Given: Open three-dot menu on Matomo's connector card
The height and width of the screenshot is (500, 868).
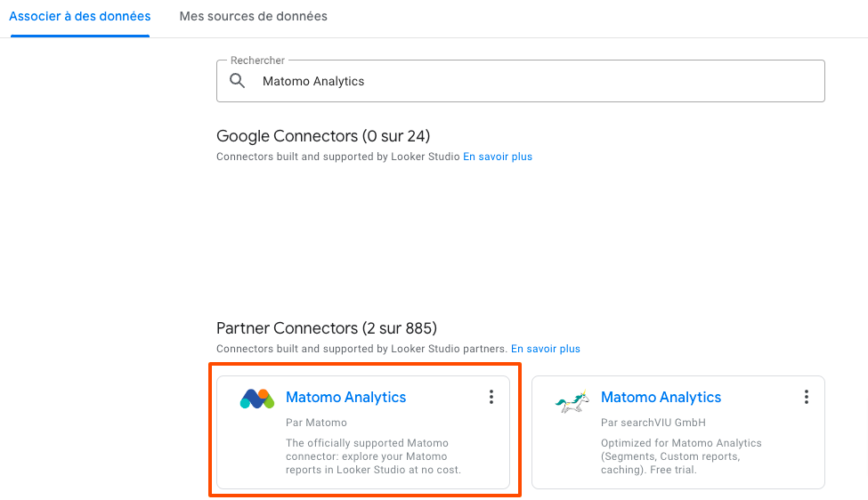Looking at the screenshot, I should 491,397.
